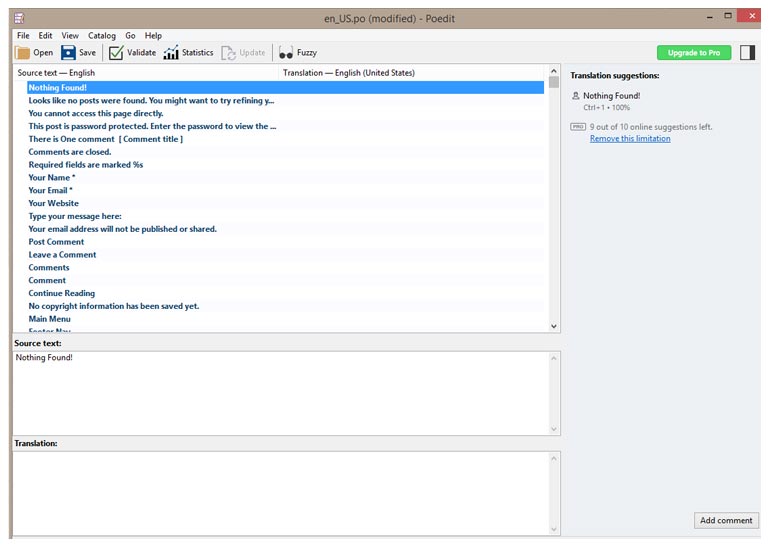Select the 'Continue Reading' string row
Image resolution: width=769 pixels, height=547 pixels.
(x=62, y=293)
